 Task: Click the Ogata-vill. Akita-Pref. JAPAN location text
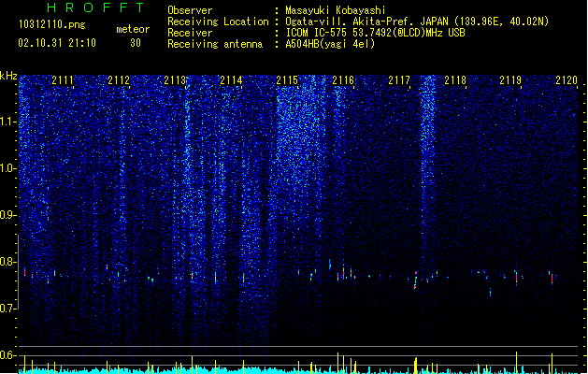click(417, 22)
